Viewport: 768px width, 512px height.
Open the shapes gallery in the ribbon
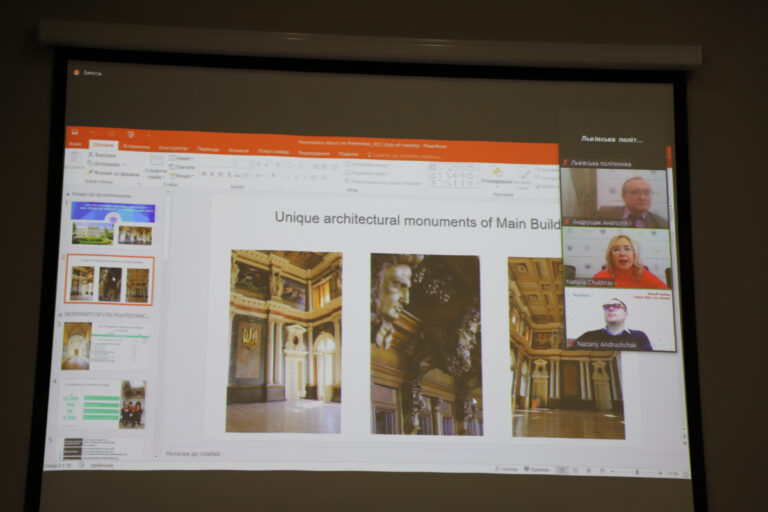453,175
